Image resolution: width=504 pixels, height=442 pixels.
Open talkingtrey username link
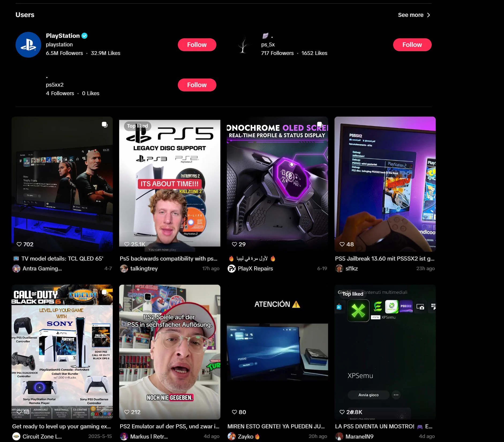click(144, 269)
